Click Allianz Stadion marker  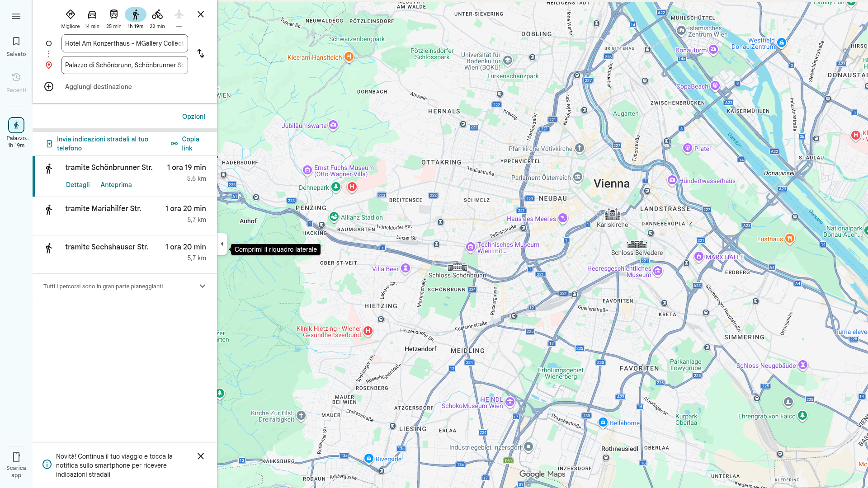point(334,217)
